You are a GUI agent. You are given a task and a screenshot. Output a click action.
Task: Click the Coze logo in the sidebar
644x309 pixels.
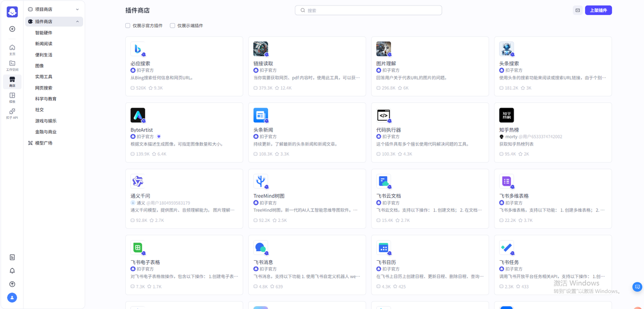coord(12,12)
